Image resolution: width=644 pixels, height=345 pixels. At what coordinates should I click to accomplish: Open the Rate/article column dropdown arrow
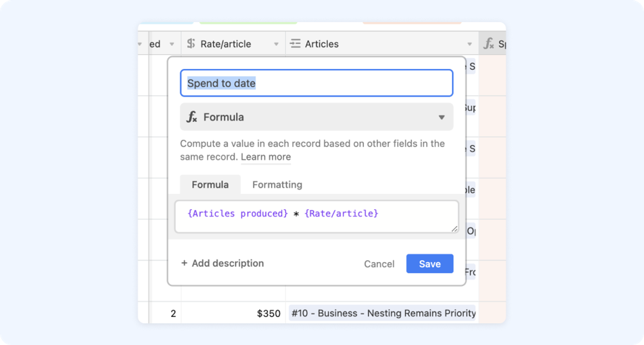click(x=276, y=44)
